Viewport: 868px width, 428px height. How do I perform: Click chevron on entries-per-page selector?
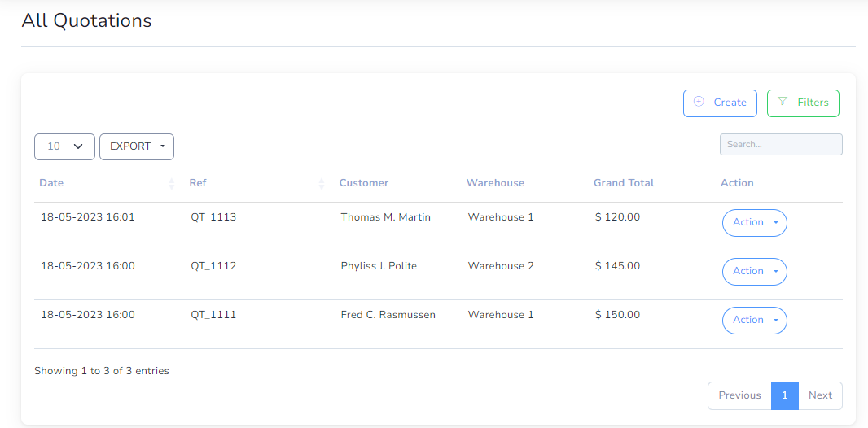click(78, 146)
